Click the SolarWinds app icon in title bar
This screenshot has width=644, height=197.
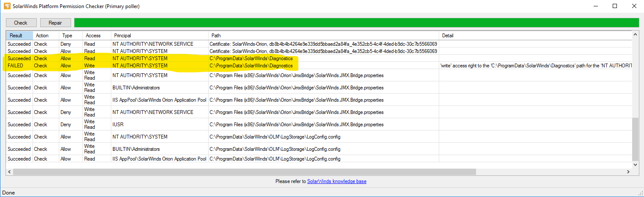[7, 6]
